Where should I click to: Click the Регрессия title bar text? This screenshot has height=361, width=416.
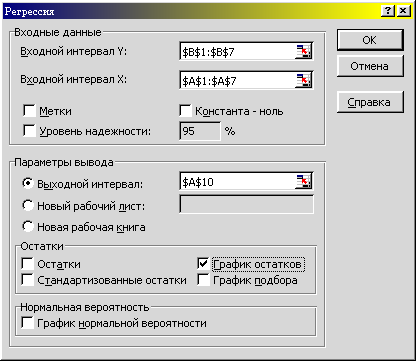tap(29, 11)
